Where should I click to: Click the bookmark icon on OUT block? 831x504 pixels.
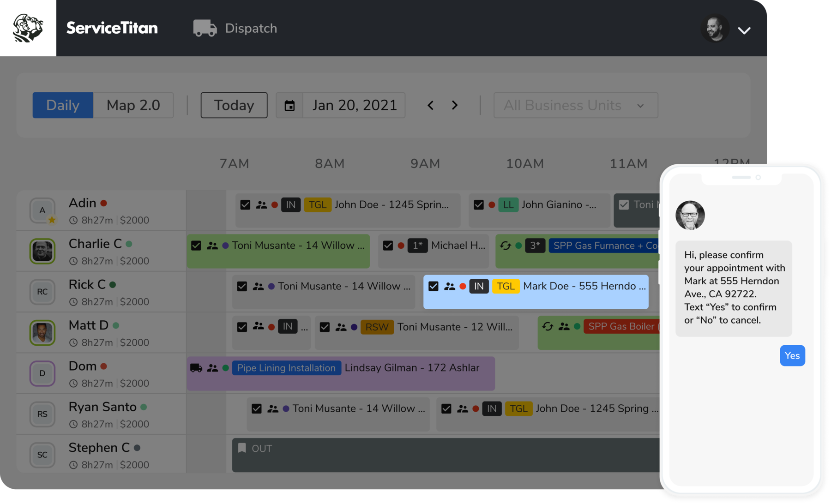(242, 448)
